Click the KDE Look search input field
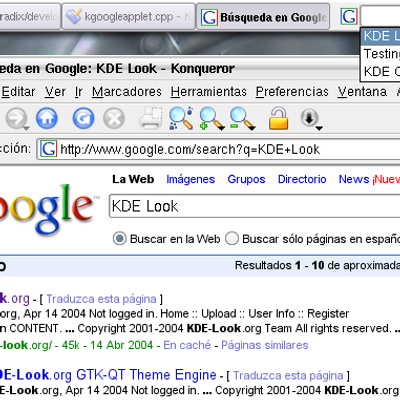Image resolution: width=400 pixels, height=400 pixels. click(x=255, y=206)
